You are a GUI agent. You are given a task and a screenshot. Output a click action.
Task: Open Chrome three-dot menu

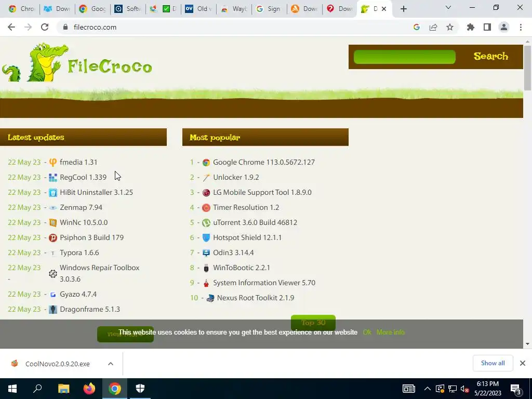click(521, 27)
